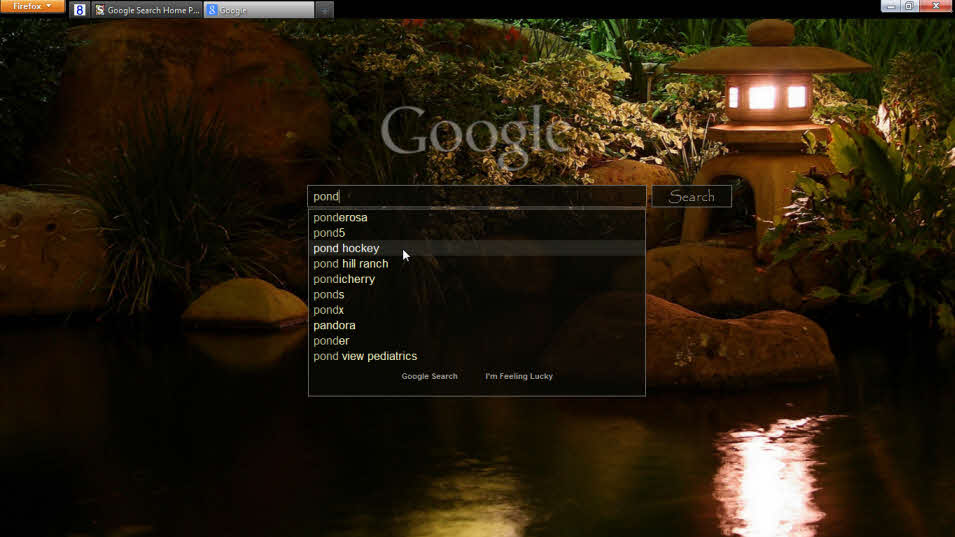Choose the pondx suggestion
The height and width of the screenshot is (537, 955).
coord(476,310)
